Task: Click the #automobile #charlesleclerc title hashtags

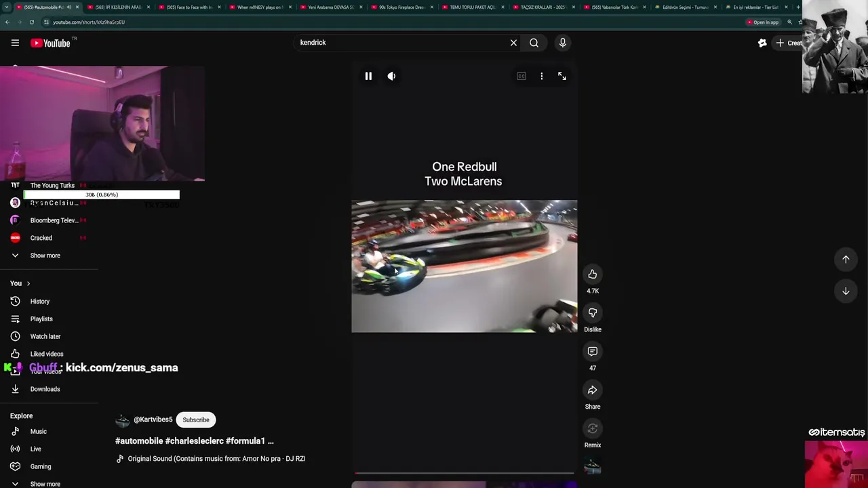Action: click(x=195, y=441)
